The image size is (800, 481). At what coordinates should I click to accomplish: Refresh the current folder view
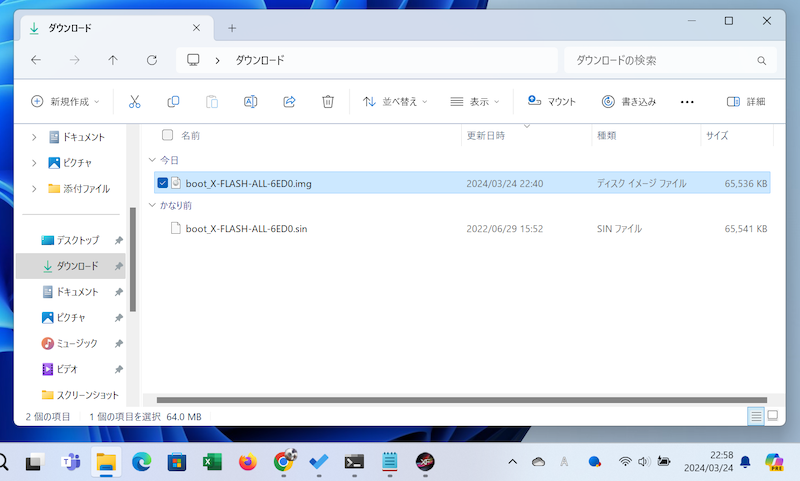(x=152, y=60)
